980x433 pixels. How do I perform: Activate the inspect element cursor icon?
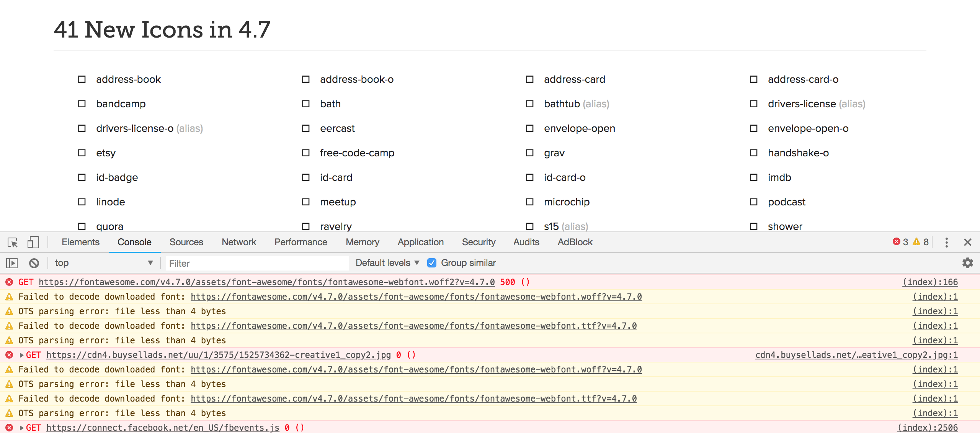(x=13, y=242)
